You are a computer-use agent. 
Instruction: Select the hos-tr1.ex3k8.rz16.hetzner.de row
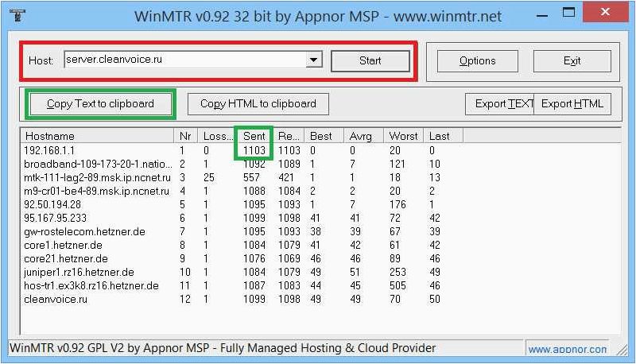[243, 285]
